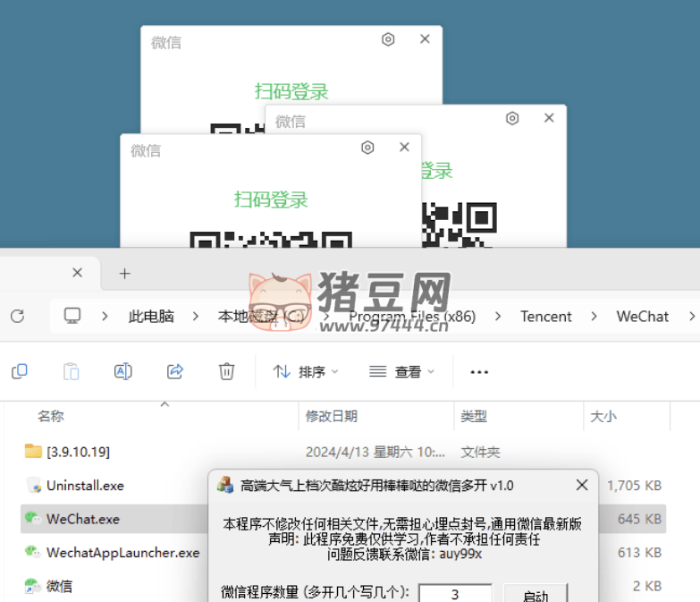This screenshot has height=602, width=700.
Task: Click the this-PC monitor icon in address bar
Action: tap(72, 316)
